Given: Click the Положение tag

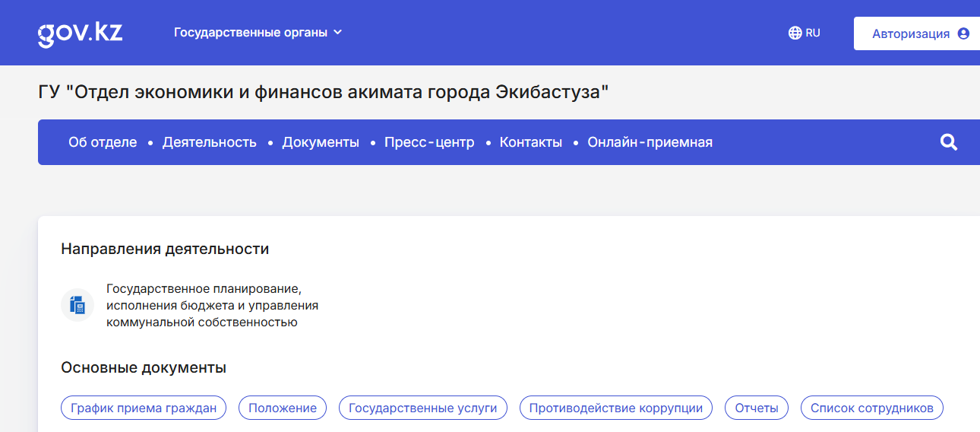Looking at the screenshot, I should pos(283,408).
